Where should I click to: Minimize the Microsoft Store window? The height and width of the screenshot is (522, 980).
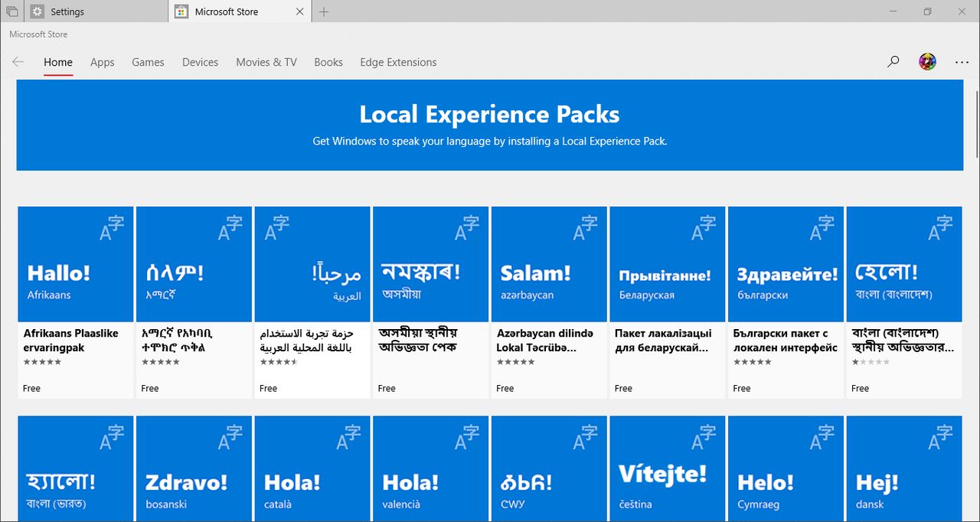[x=892, y=11]
